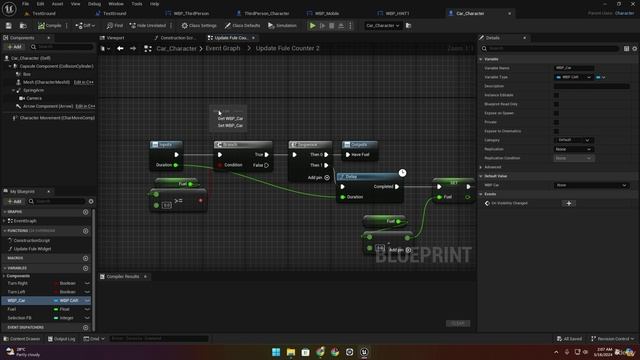The width and height of the screenshot is (640, 360).
Task: Click the Browse to asset icon beside Save
Action: point(23,26)
